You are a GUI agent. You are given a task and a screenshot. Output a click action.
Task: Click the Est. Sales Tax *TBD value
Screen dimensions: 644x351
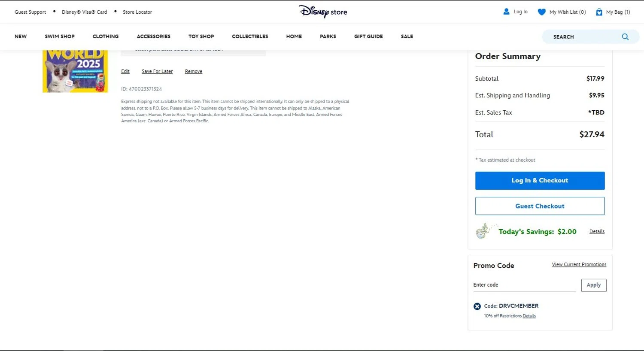(x=596, y=112)
